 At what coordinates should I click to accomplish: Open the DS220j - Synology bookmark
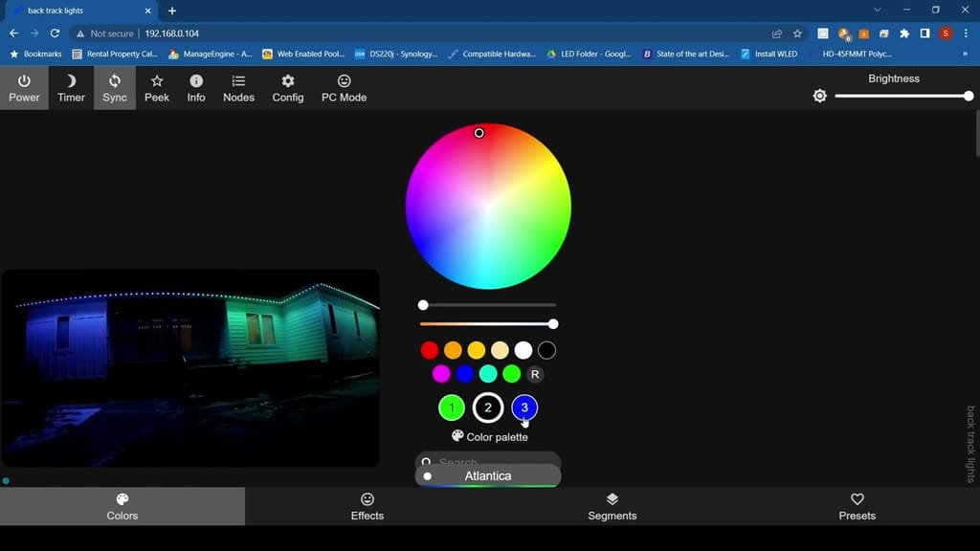(396, 55)
